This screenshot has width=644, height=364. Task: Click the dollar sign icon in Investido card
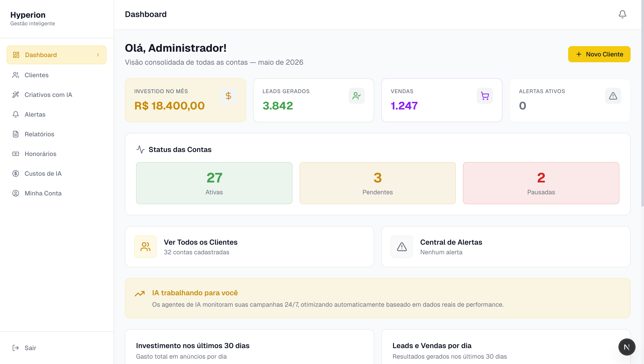228,96
